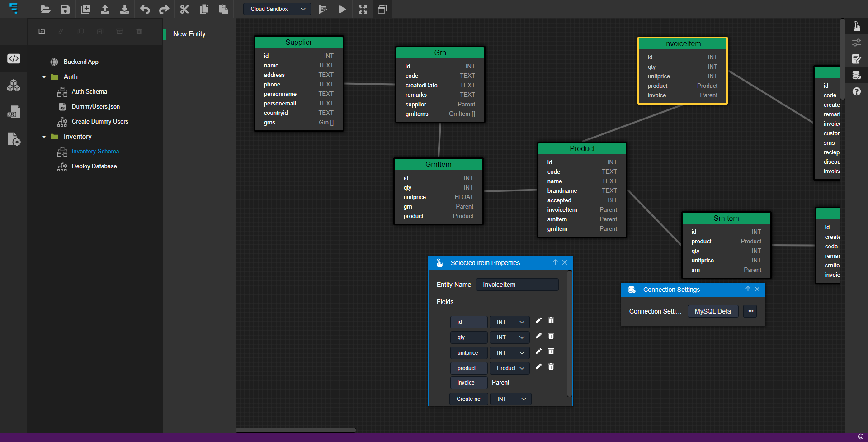Open the Product type dropdown for product field
868x442 pixels.
click(510, 368)
